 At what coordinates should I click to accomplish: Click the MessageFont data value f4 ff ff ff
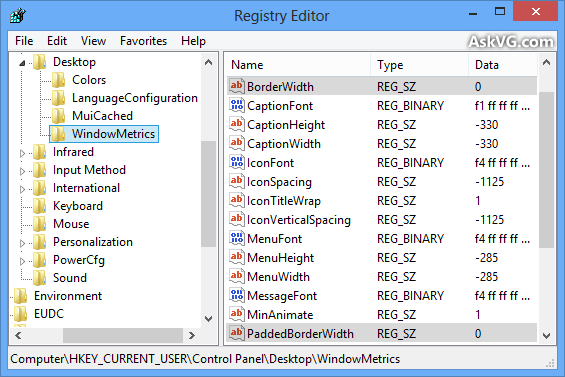(502, 296)
